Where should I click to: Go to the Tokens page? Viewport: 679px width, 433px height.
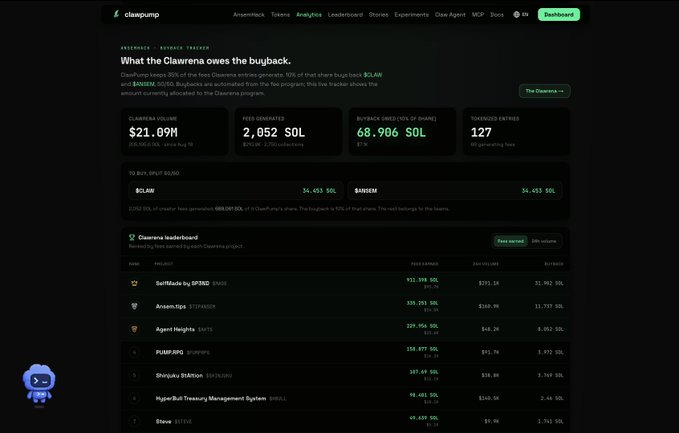tap(280, 14)
